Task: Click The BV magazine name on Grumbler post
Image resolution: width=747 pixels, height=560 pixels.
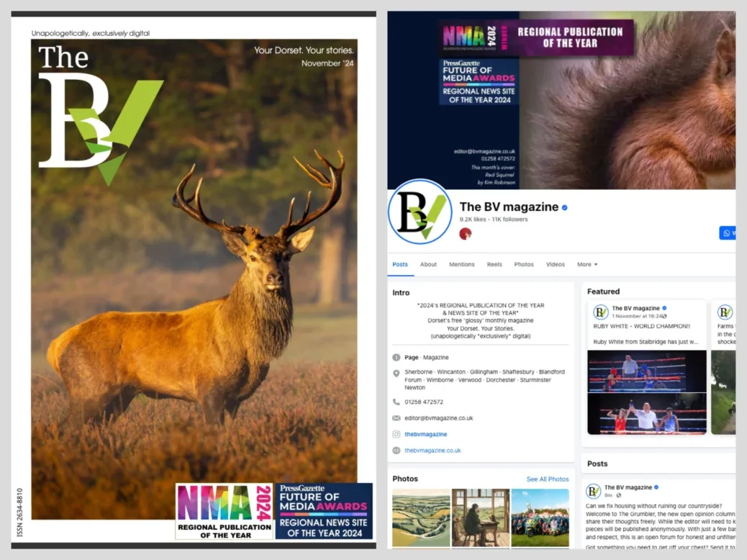Action: (628, 487)
